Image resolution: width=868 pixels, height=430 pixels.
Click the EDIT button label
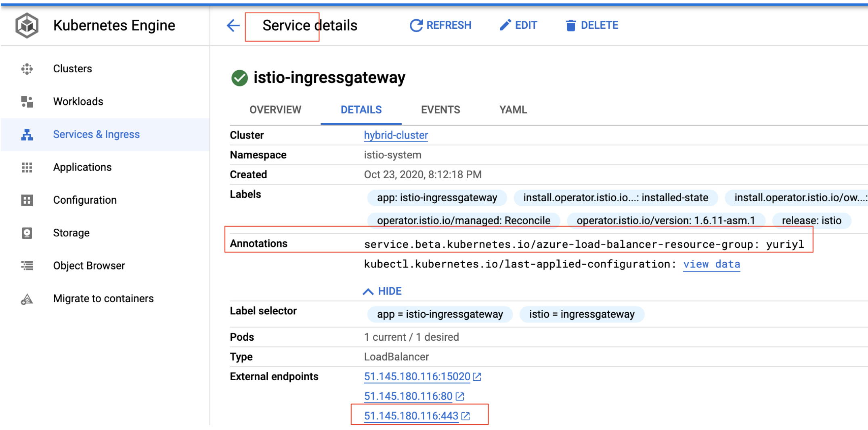click(526, 25)
